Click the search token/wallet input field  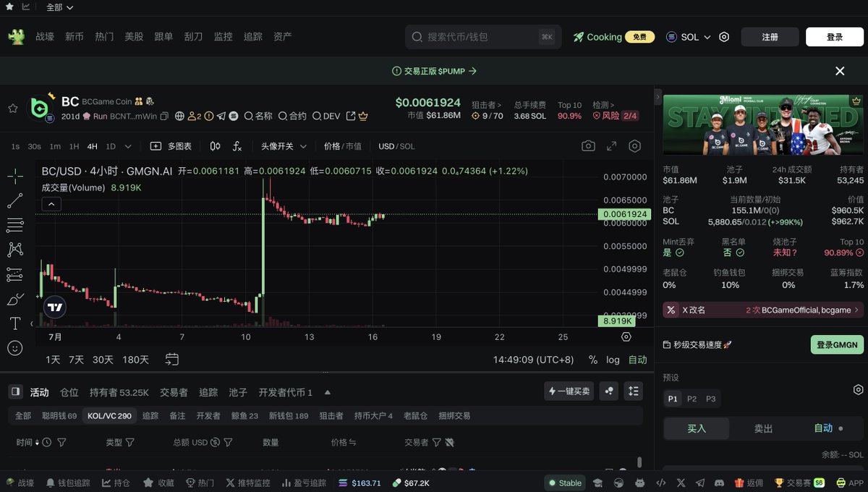(x=483, y=37)
